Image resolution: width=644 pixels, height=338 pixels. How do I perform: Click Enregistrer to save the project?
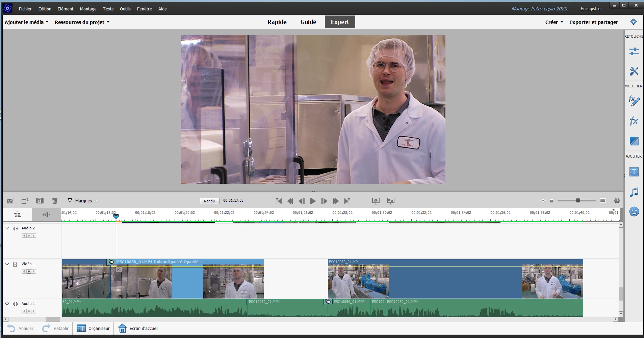pyautogui.click(x=591, y=9)
